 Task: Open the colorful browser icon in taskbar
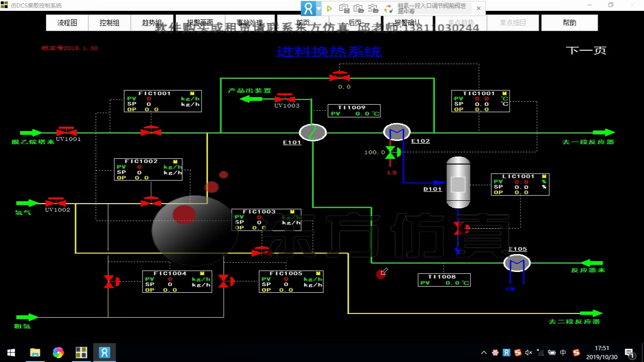[x=58, y=353]
